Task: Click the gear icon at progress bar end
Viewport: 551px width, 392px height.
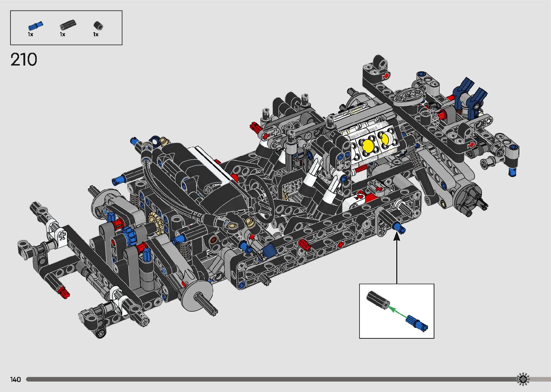Action: [x=523, y=379]
